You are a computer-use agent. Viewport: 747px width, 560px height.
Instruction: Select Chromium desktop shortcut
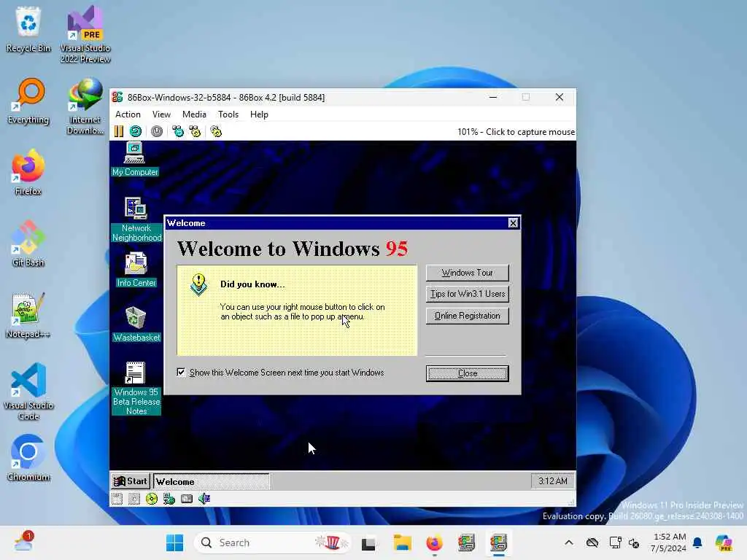coord(28,458)
